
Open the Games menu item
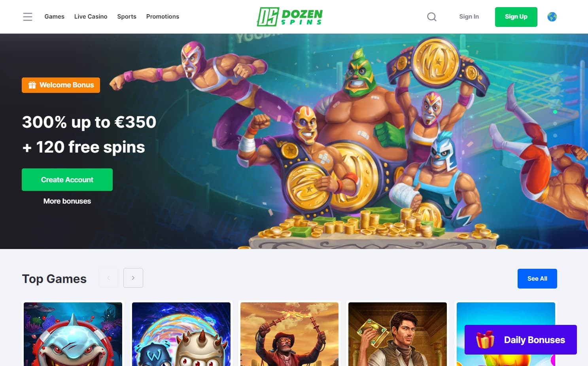(x=55, y=17)
